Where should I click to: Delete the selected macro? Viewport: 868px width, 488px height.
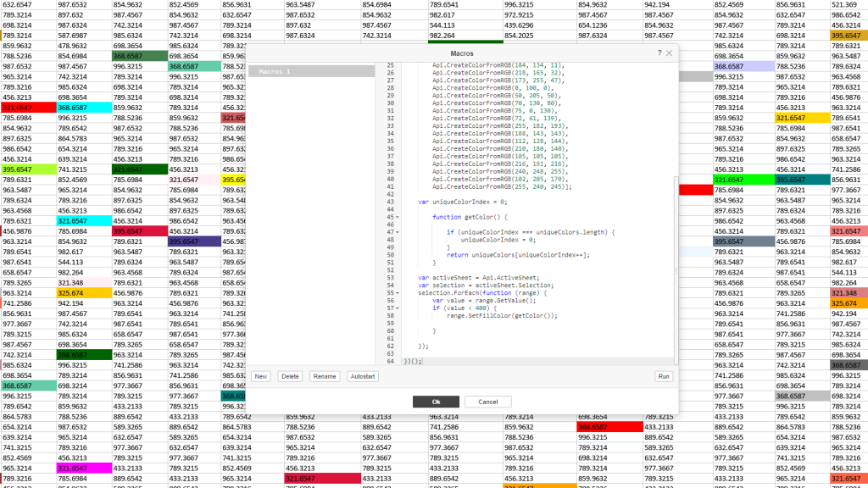[290, 376]
